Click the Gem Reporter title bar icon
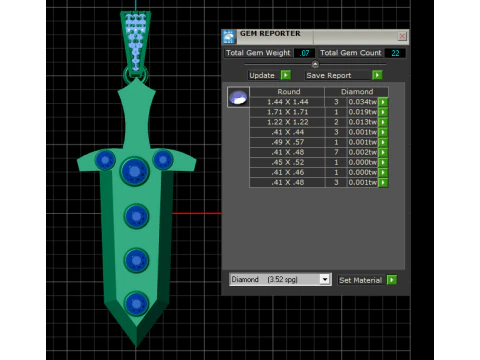480x360 pixels. pyautogui.click(x=229, y=37)
